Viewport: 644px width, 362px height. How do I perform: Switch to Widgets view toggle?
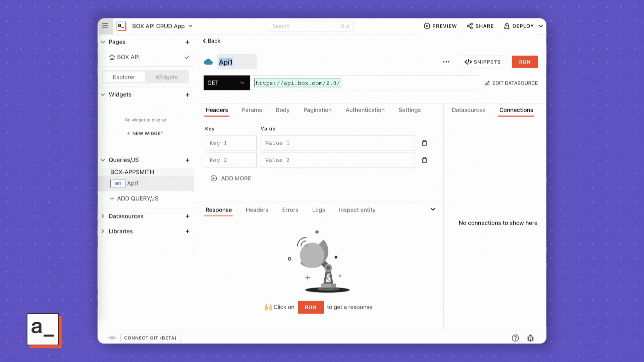(167, 77)
